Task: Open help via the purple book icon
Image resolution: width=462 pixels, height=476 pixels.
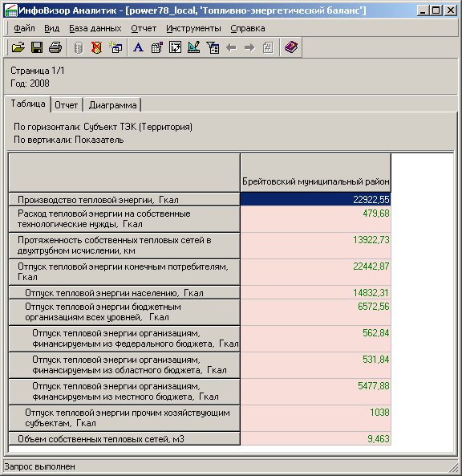Action: point(291,47)
